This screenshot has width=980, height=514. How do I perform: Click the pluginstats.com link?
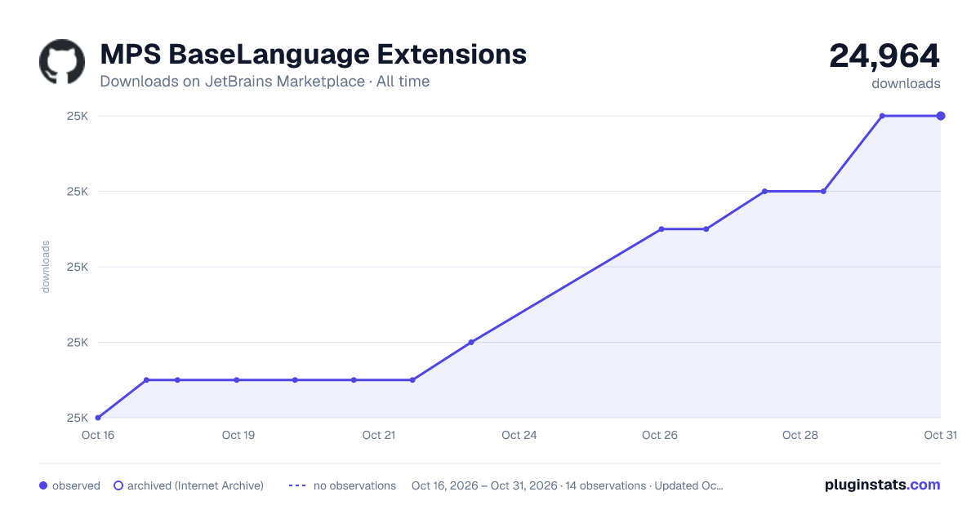882,485
